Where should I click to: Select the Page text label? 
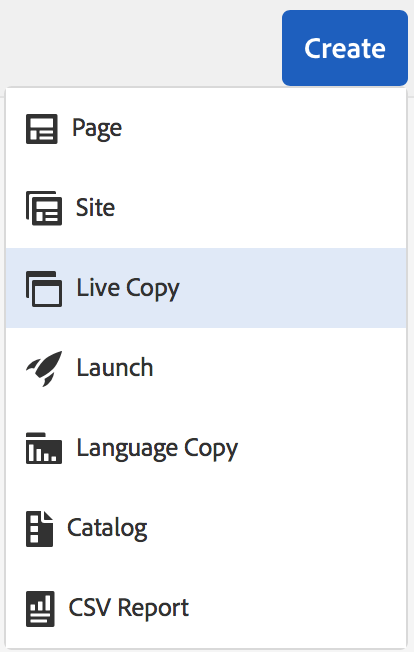pyautogui.click(x=97, y=128)
